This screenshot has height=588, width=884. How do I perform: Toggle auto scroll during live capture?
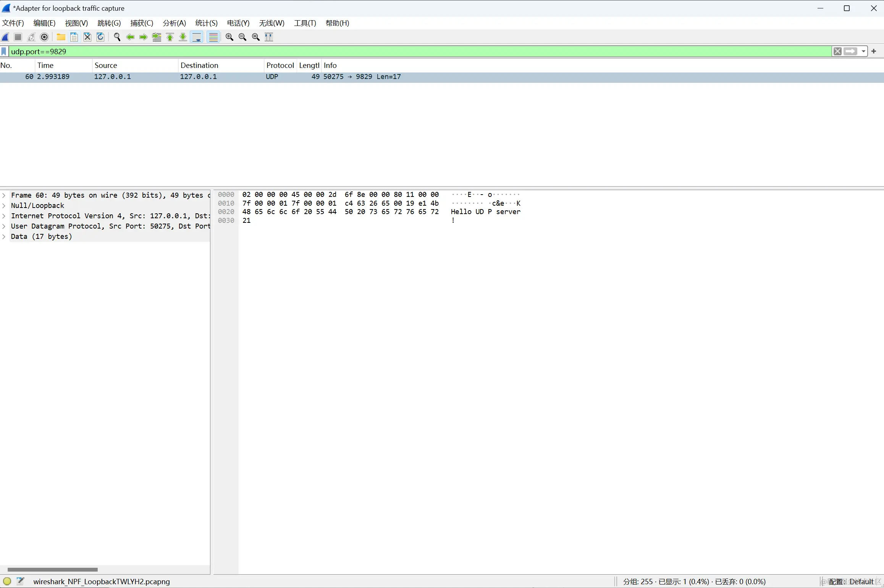pos(197,37)
